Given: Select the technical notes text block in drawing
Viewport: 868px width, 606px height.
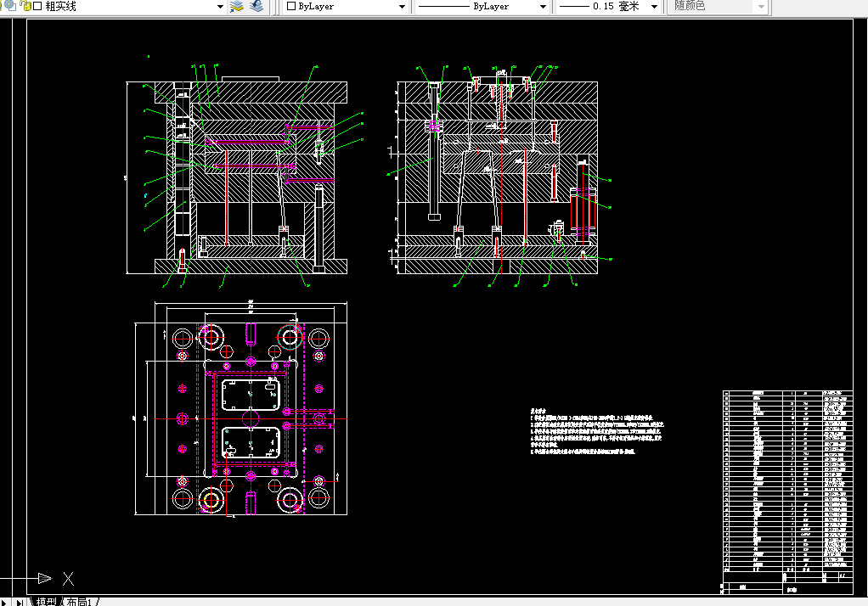Looking at the screenshot, I should (597, 432).
